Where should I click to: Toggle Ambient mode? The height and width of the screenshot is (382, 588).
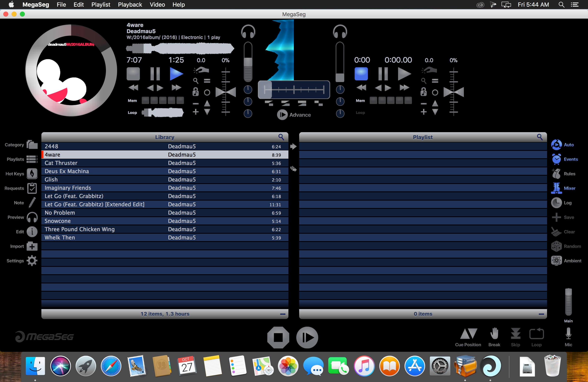556,261
